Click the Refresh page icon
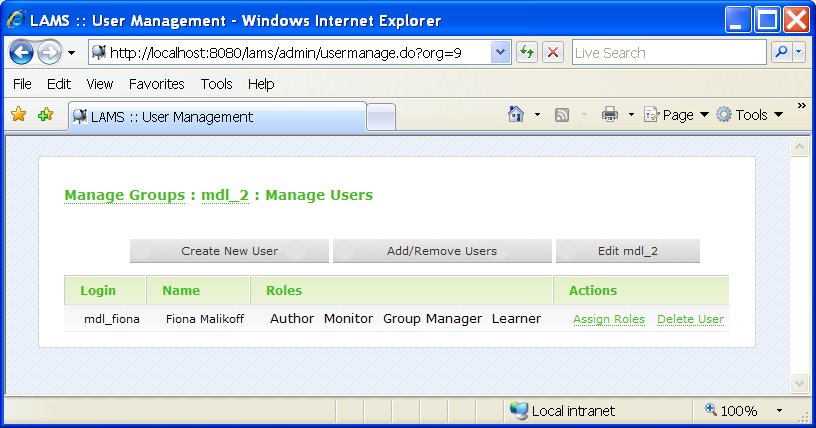 (x=527, y=53)
